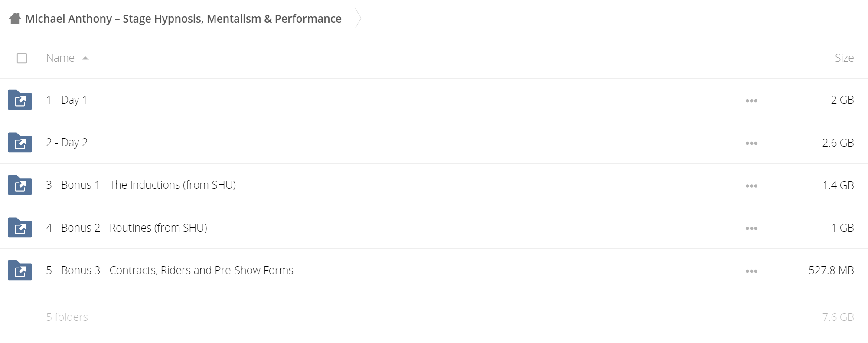Click the Michael Anthony breadcrumb title

pos(183,19)
